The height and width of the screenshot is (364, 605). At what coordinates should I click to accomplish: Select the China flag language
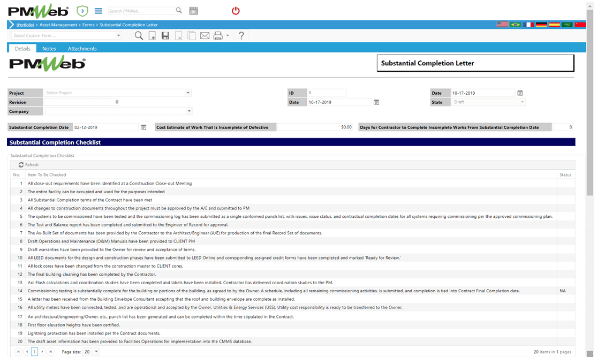tap(580, 25)
